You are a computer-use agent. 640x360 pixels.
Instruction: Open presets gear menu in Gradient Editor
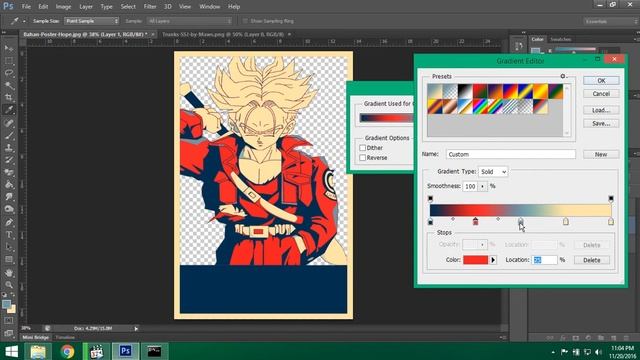point(563,76)
